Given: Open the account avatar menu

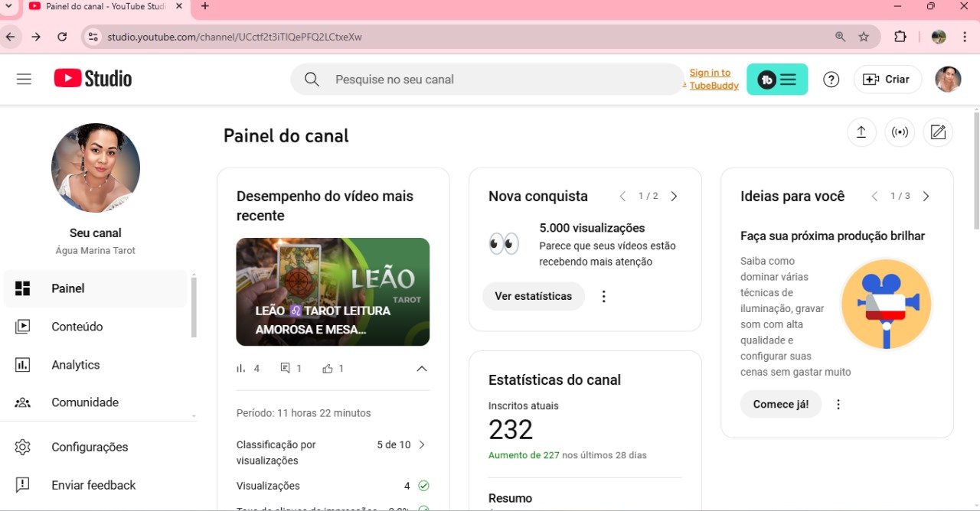Looking at the screenshot, I should coord(948,79).
